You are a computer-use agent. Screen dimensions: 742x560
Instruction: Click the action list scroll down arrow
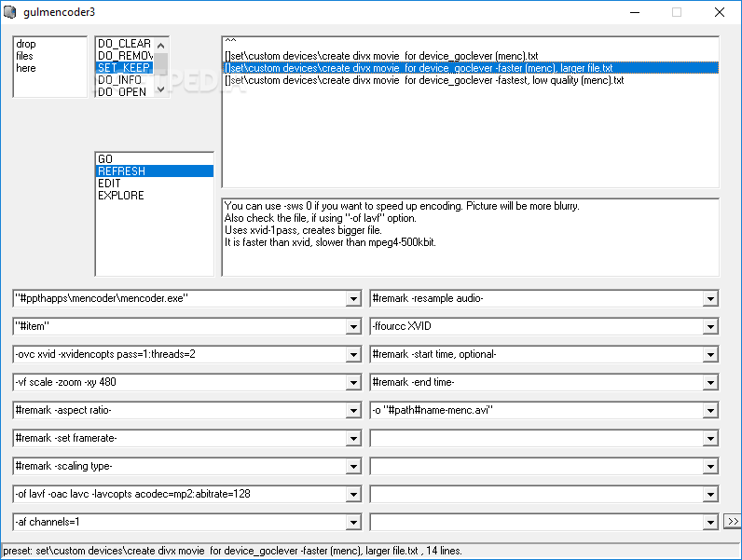pos(161,89)
